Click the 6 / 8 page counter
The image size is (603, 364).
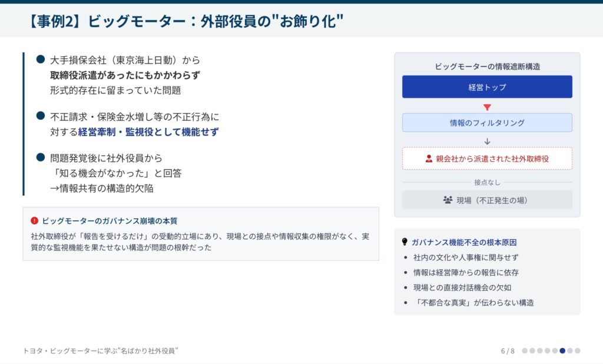[x=508, y=351]
